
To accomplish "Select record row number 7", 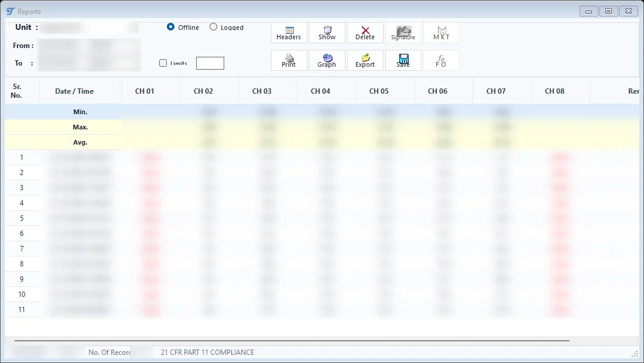I will [322, 248].
